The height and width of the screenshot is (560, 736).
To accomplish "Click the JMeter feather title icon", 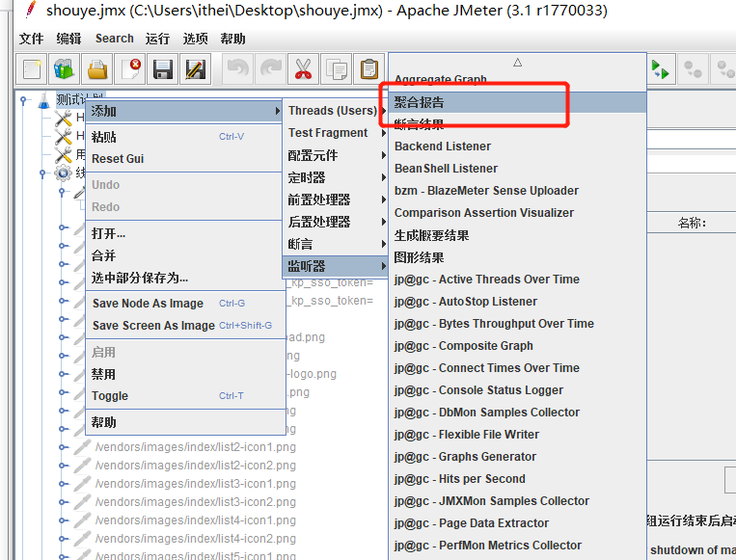I will pyautogui.click(x=31, y=10).
